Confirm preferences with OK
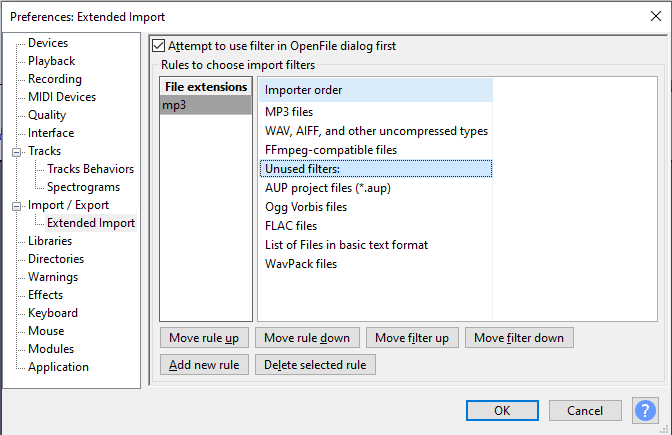 click(x=502, y=411)
